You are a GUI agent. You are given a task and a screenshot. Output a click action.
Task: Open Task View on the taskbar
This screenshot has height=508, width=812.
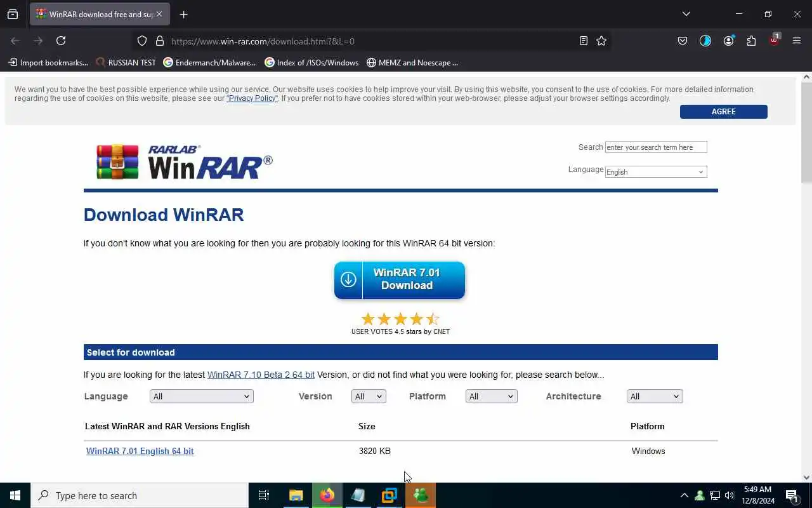coord(264,495)
